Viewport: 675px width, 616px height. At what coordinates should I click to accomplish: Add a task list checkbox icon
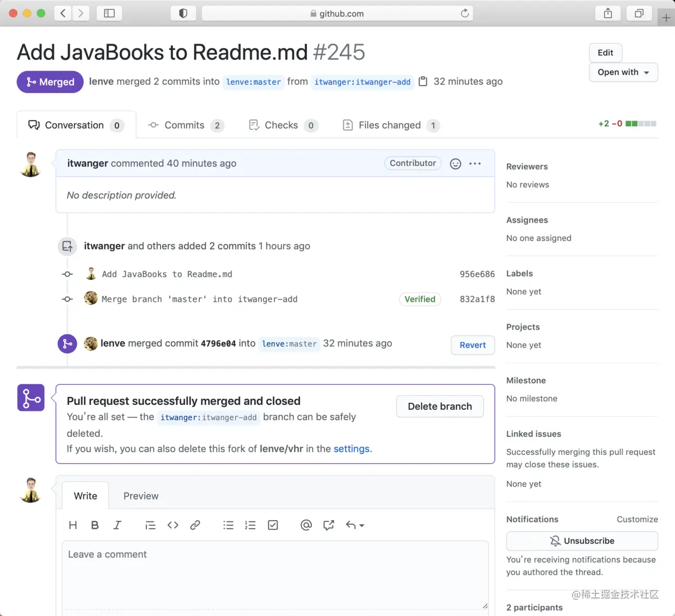[x=273, y=525]
